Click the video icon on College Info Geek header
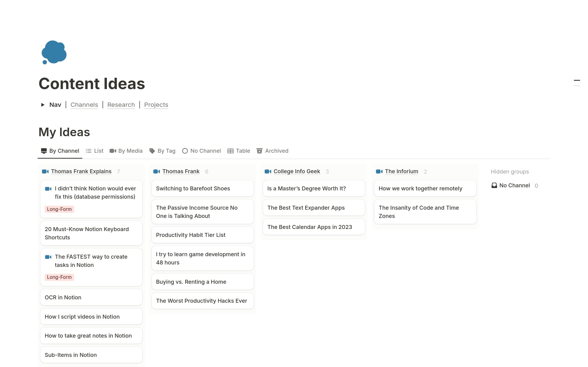 [x=267, y=171]
